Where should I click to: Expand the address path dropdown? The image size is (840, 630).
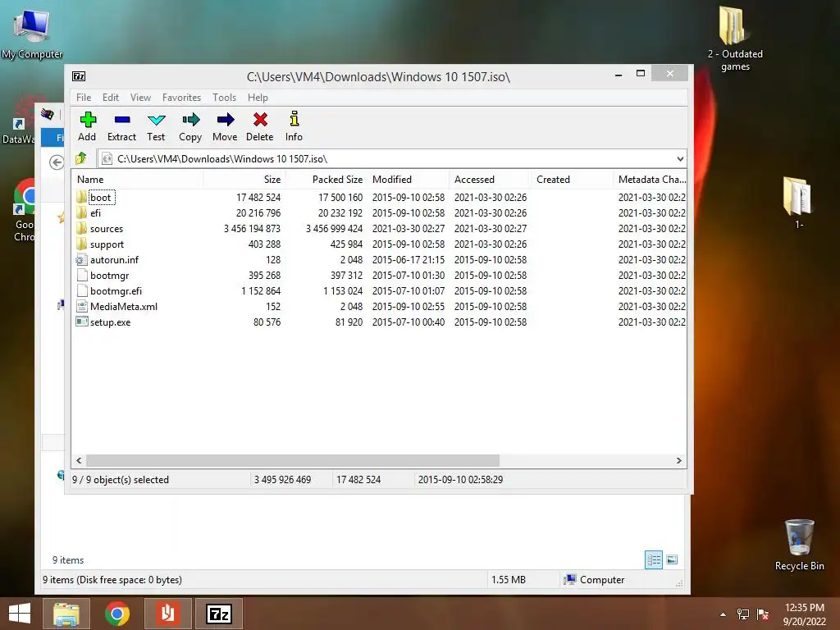pos(680,158)
